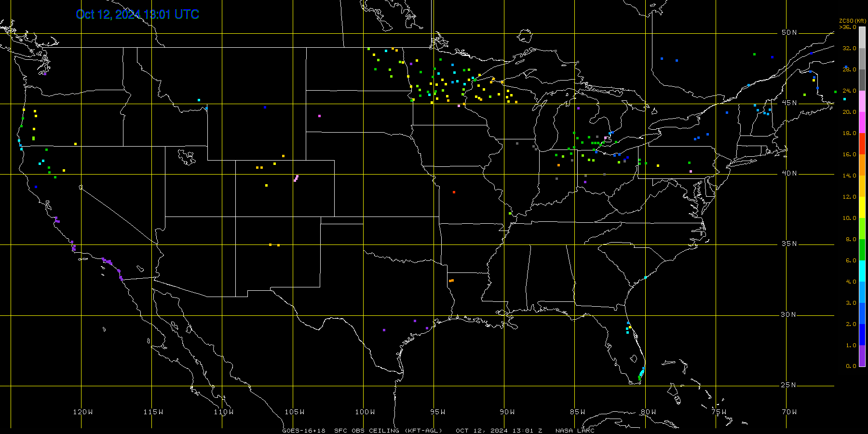Screen dimensions: 868x434
Task: Click the '45 N' latitude label
Action: click(x=789, y=103)
